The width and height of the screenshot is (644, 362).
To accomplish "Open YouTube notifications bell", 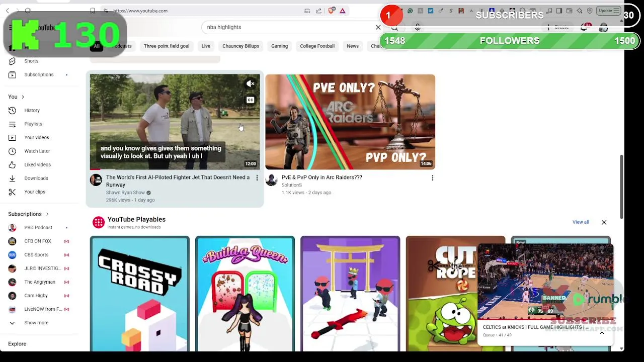I will point(584,28).
